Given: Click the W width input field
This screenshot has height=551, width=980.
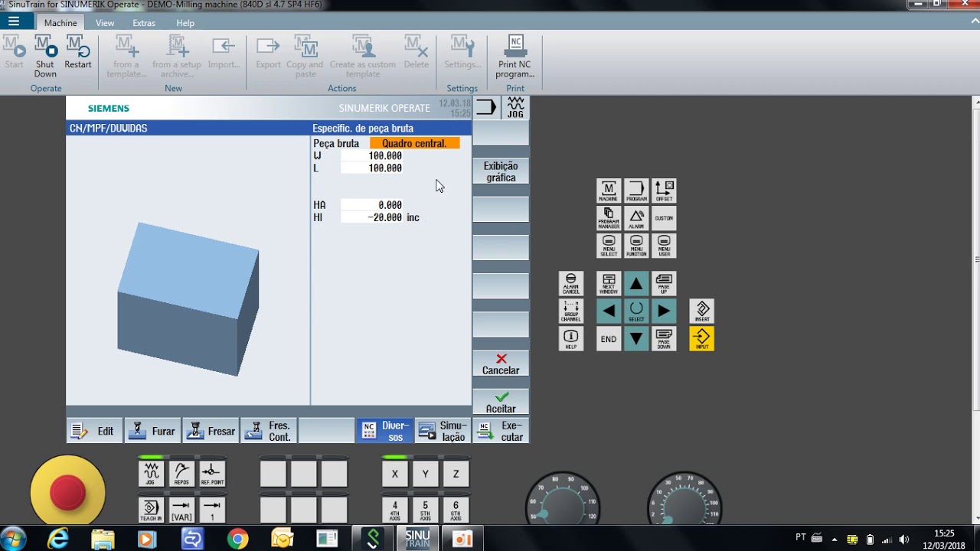Looking at the screenshot, I should [x=372, y=155].
